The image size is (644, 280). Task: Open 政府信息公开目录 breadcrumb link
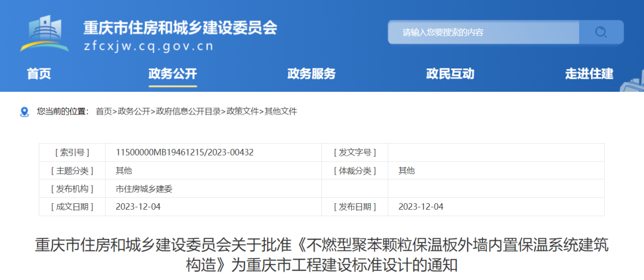[188, 111]
